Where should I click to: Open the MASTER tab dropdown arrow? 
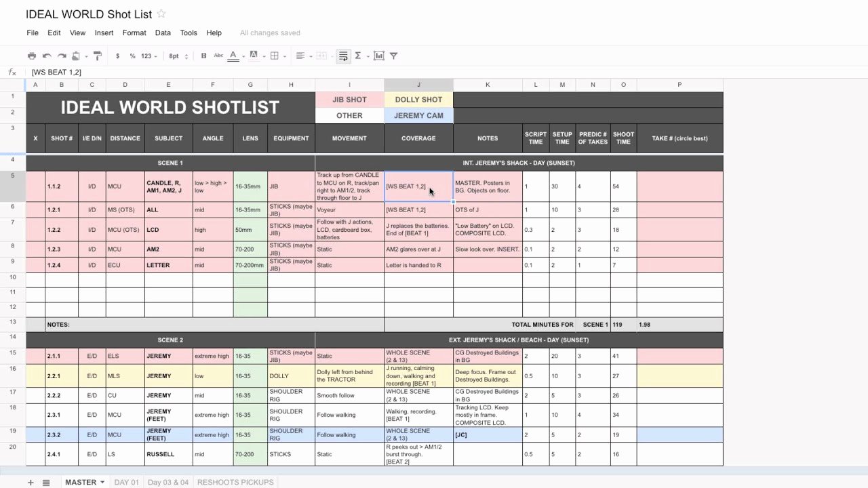tap(102, 483)
